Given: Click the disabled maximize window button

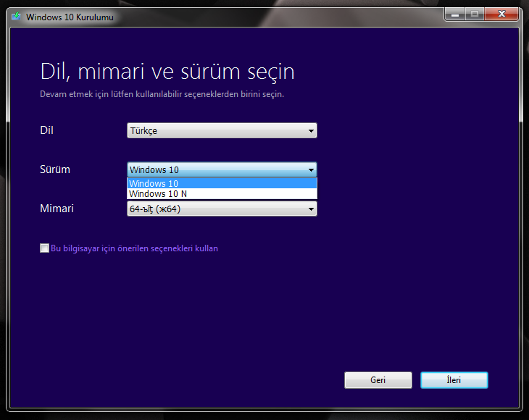Looking at the screenshot, I should [475, 14].
